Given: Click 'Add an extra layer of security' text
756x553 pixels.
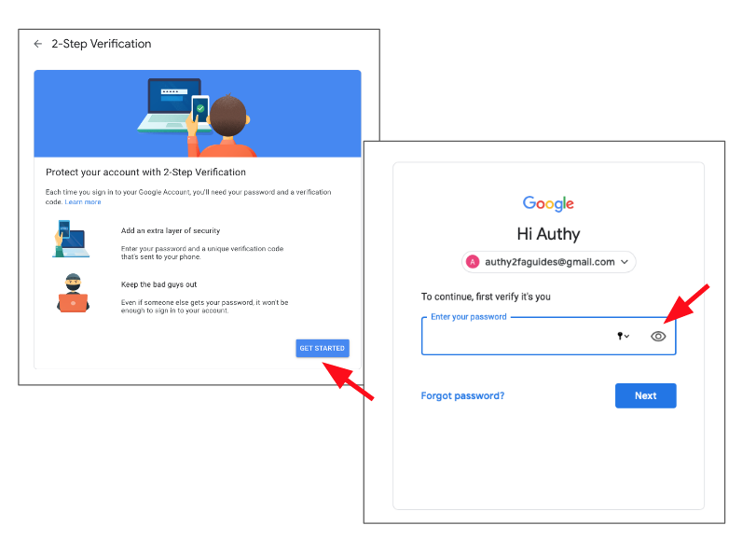Looking at the screenshot, I should [171, 231].
